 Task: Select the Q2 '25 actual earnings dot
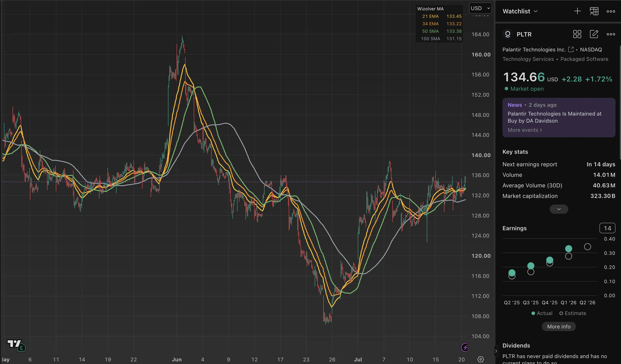click(x=512, y=272)
